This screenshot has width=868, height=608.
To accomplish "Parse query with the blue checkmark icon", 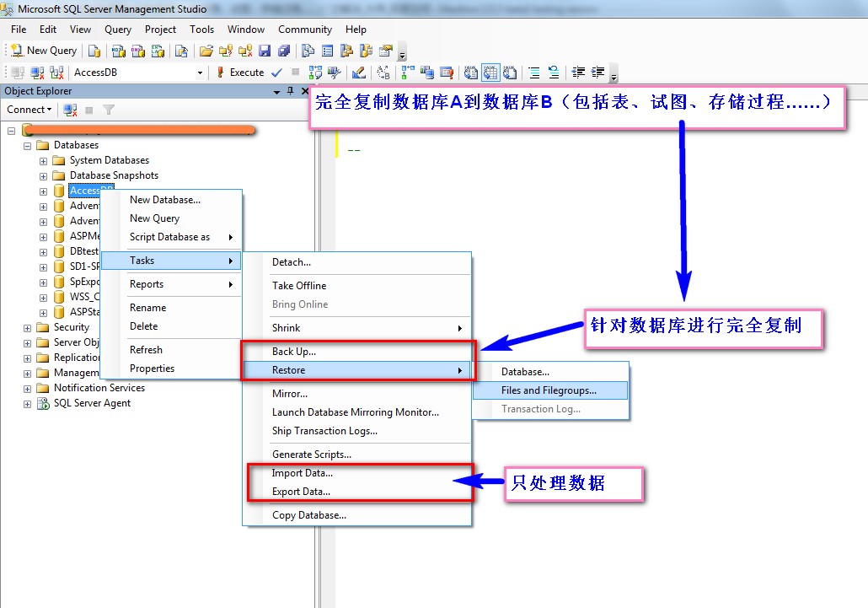I will [x=279, y=73].
